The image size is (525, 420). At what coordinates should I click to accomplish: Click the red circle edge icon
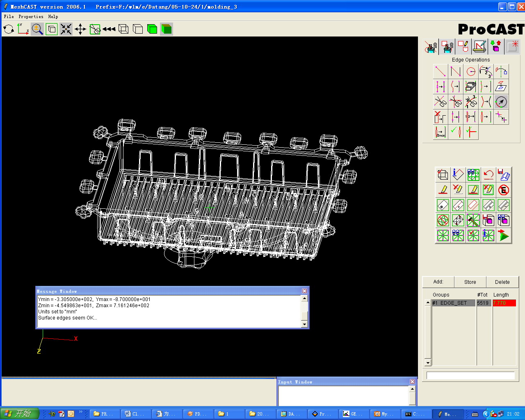click(471, 72)
